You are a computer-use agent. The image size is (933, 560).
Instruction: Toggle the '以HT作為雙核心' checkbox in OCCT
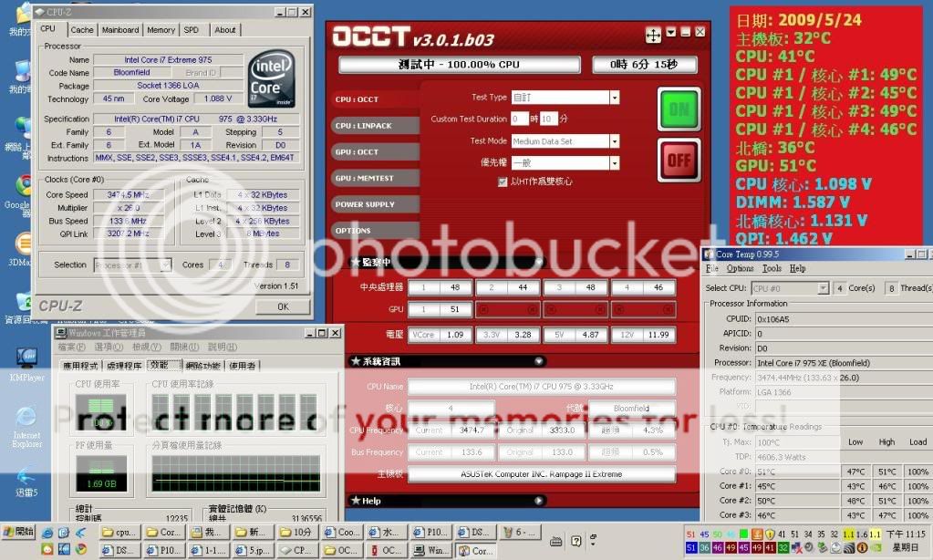503,181
